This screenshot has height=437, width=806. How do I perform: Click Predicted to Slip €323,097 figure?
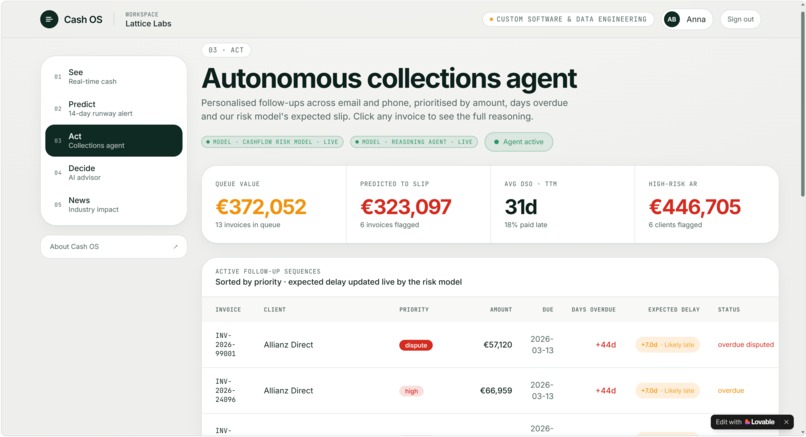point(406,207)
